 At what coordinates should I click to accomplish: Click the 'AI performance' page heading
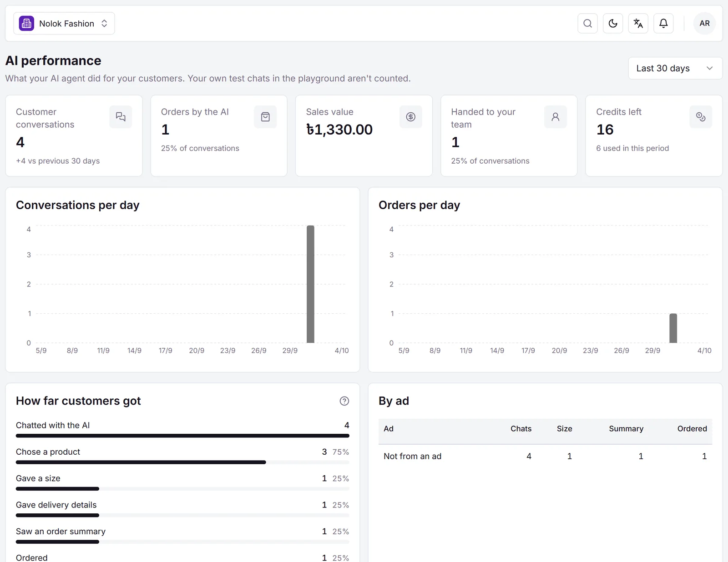click(53, 60)
